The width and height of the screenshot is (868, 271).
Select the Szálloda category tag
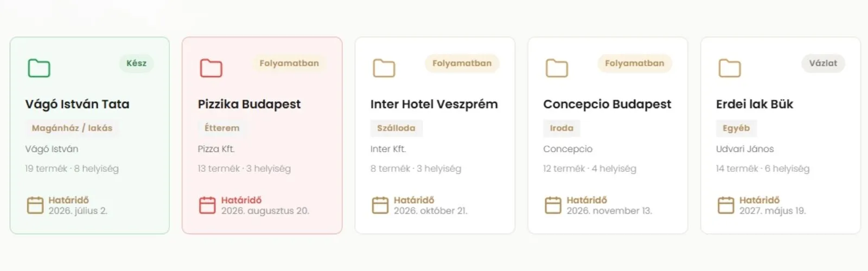point(396,128)
